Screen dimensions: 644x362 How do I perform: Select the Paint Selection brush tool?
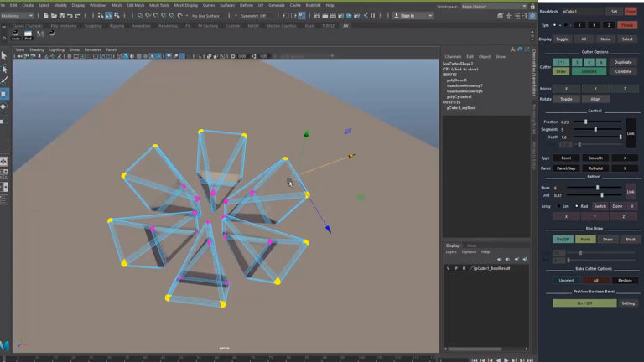coord(4,80)
